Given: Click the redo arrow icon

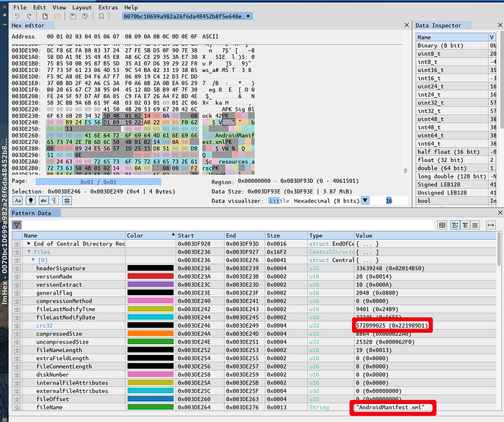Looking at the screenshot, I should coord(29,17).
